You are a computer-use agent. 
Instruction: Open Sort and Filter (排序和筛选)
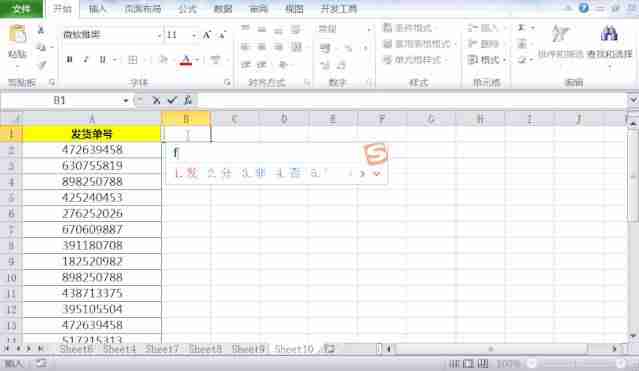560,42
